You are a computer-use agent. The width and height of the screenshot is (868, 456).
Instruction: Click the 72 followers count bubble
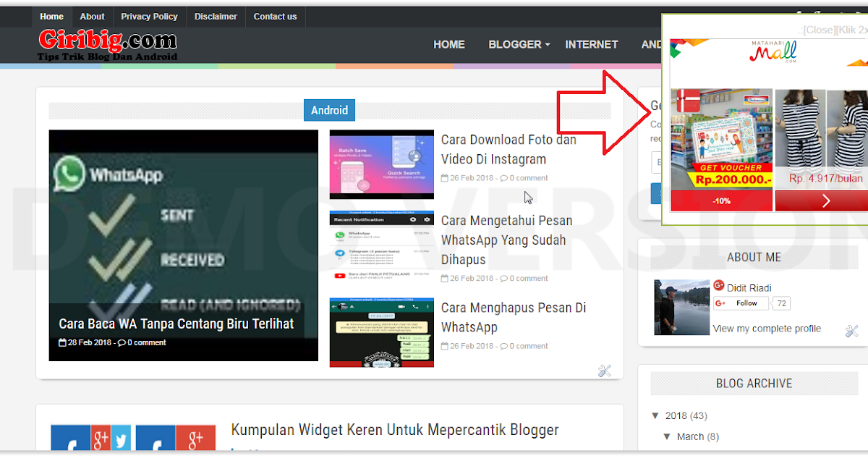point(781,303)
